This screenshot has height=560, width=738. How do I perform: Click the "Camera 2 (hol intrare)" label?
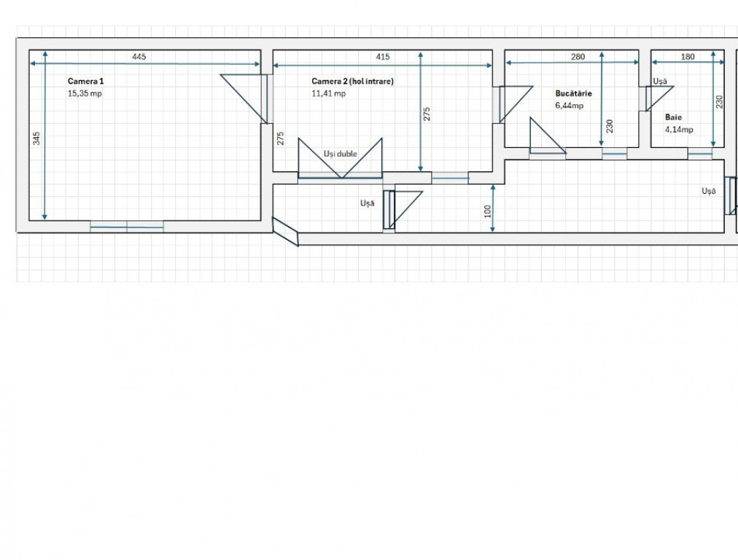coord(352,82)
